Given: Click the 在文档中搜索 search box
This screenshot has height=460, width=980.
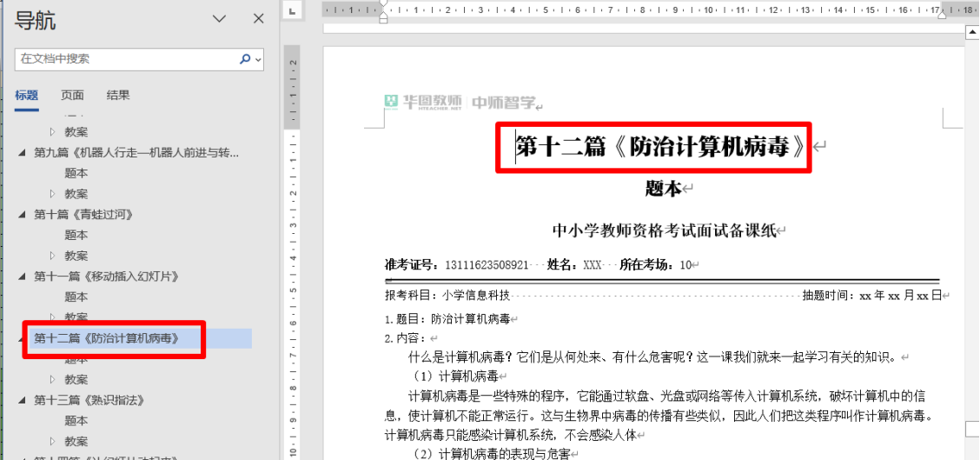Looking at the screenshot, I should pos(126,59).
